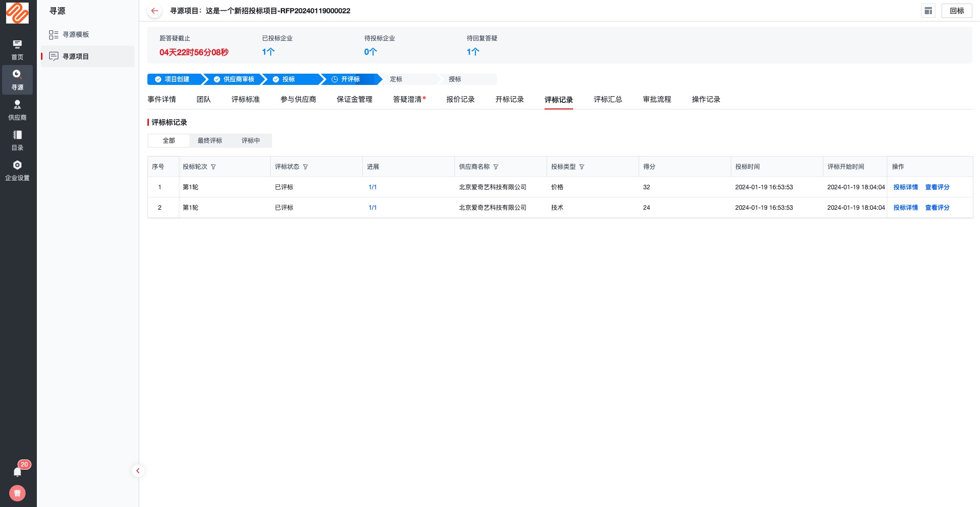Click the 回标 button
Viewport: 980px width, 507px height.
click(957, 11)
